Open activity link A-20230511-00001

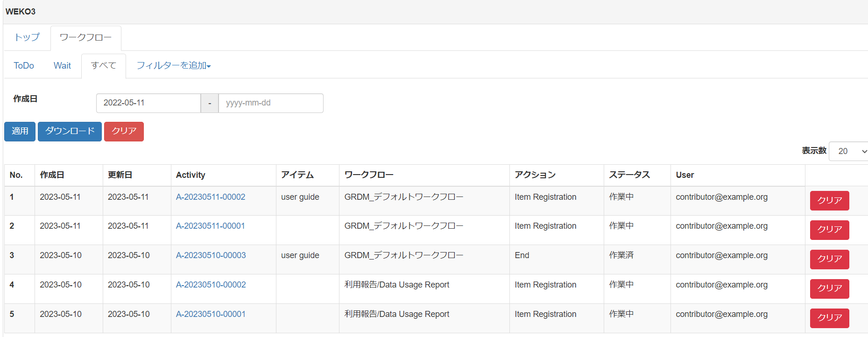coord(210,226)
